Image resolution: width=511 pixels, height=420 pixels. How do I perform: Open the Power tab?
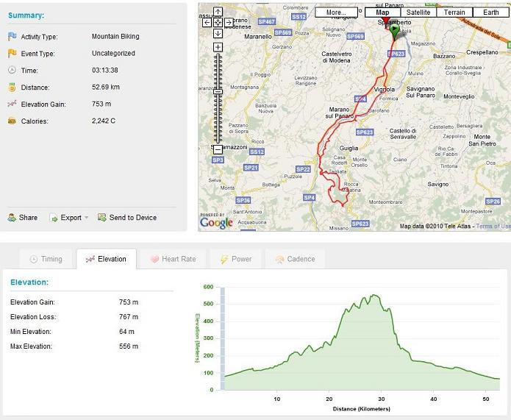pyautogui.click(x=235, y=259)
